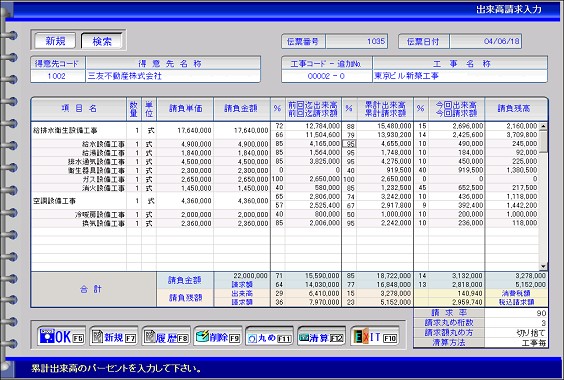Click the 清算 F12 settlement button
Image resolution: width=564 pixels, height=380 pixels.
[x=322, y=336]
